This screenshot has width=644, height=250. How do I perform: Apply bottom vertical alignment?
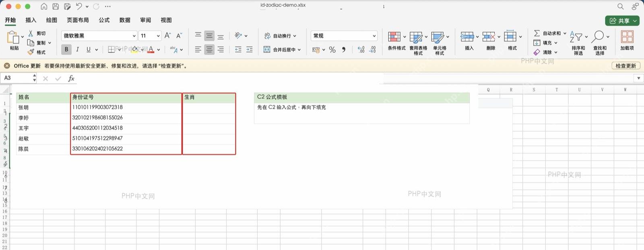[221, 36]
